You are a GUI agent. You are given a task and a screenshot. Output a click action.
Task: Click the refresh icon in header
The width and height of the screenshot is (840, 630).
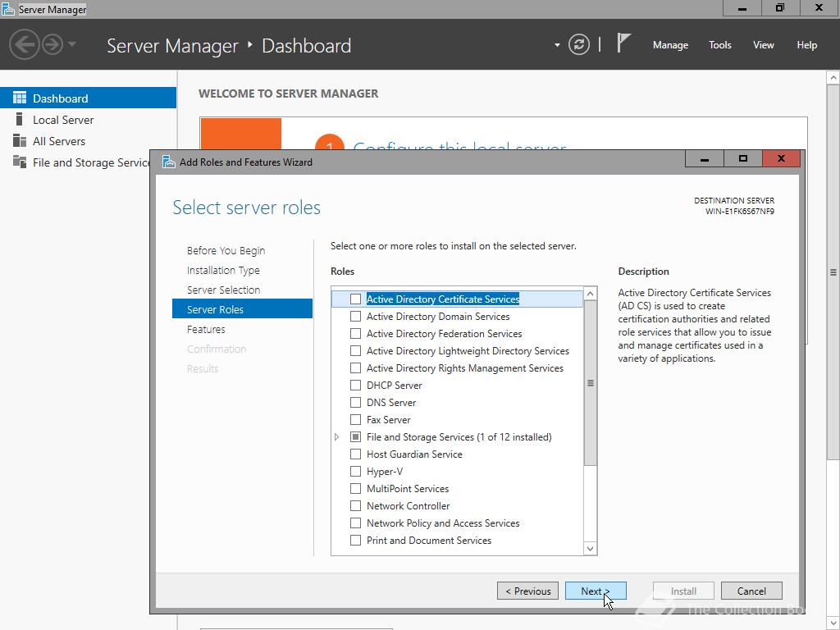pos(579,45)
